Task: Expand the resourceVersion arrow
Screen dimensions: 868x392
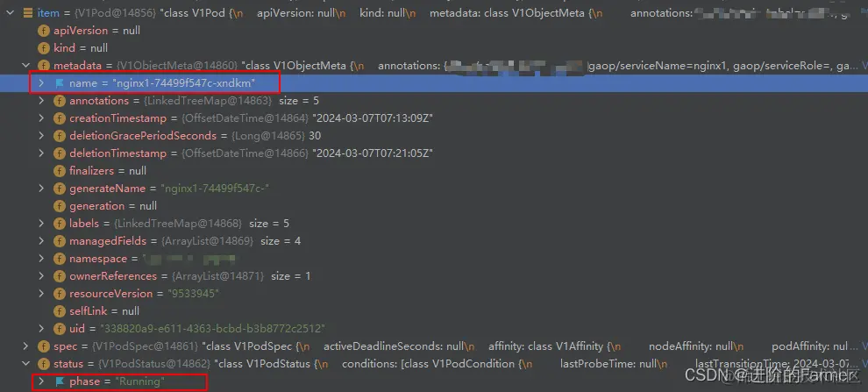Action: tap(41, 294)
